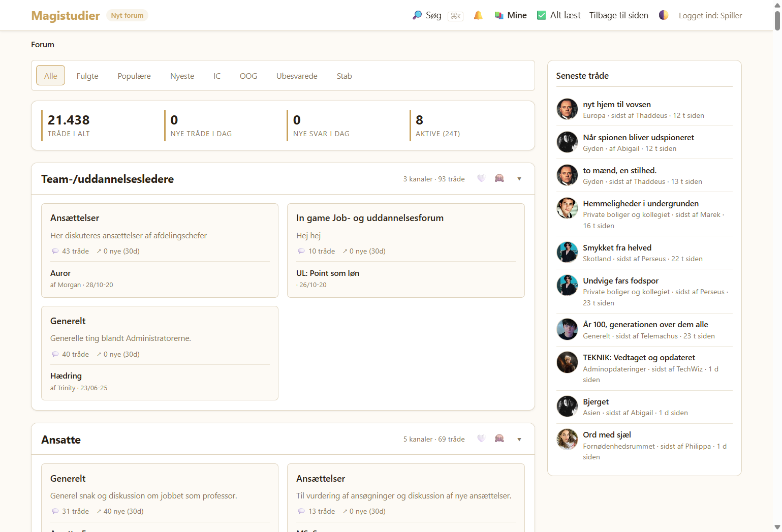
Task: Open the Stab tab
Action: pos(344,76)
